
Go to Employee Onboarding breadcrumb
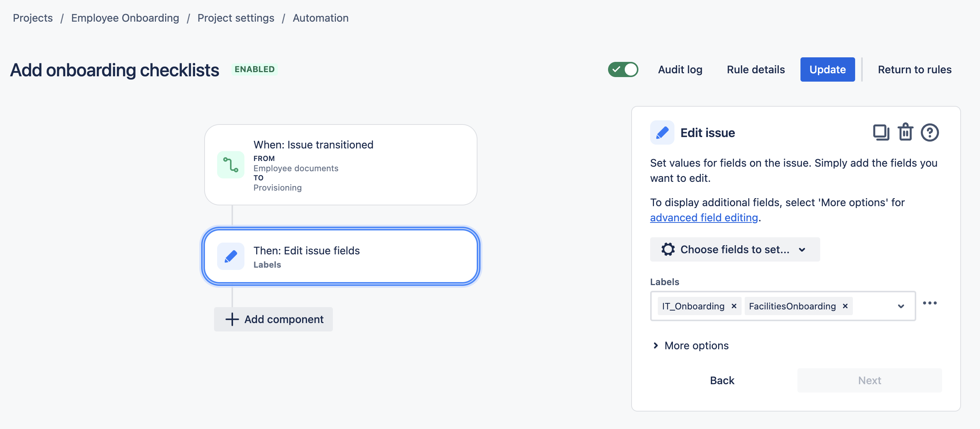pyautogui.click(x=125, y=18)
